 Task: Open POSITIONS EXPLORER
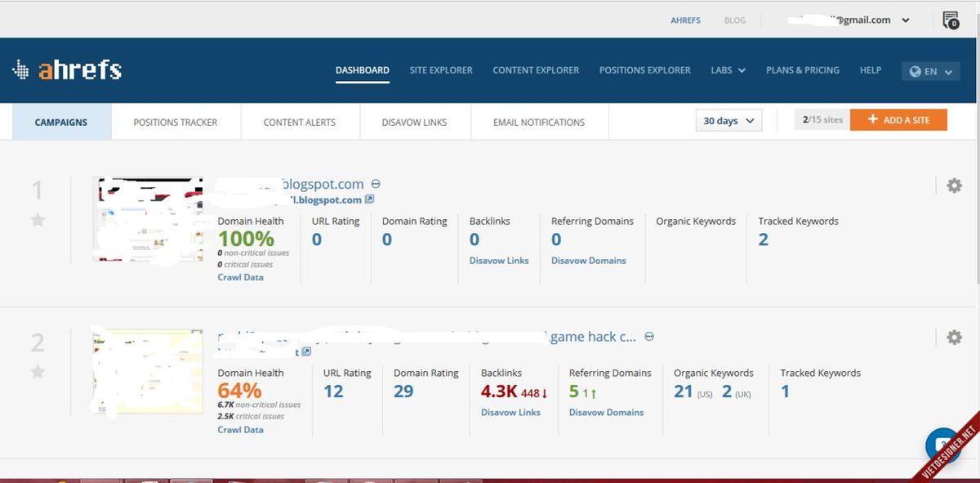pyautogui.click(x=645, y=70)
